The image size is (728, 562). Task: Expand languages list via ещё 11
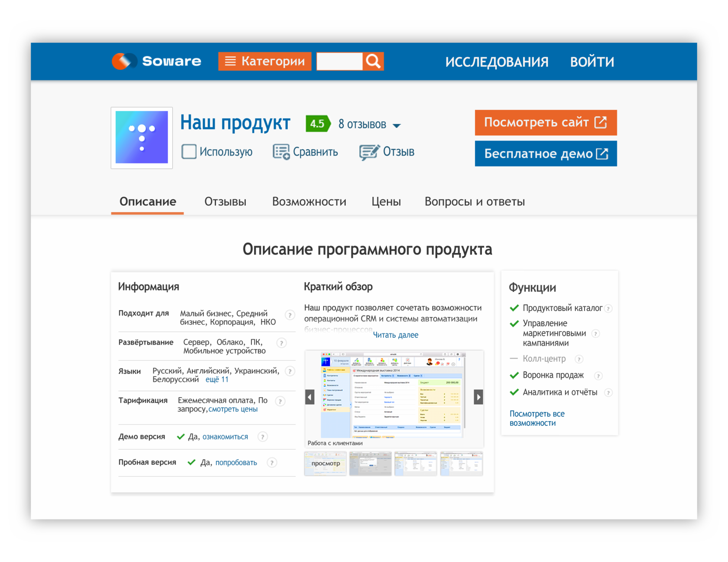217,379
